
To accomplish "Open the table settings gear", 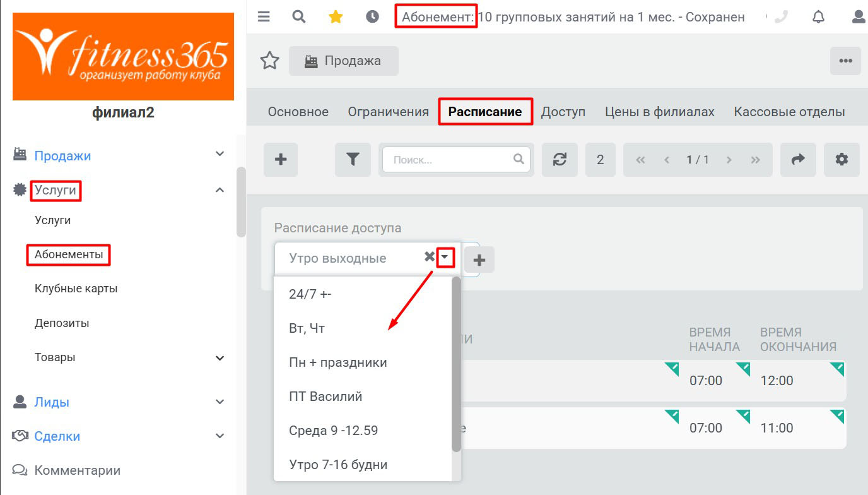I will (x=842, y=160).
